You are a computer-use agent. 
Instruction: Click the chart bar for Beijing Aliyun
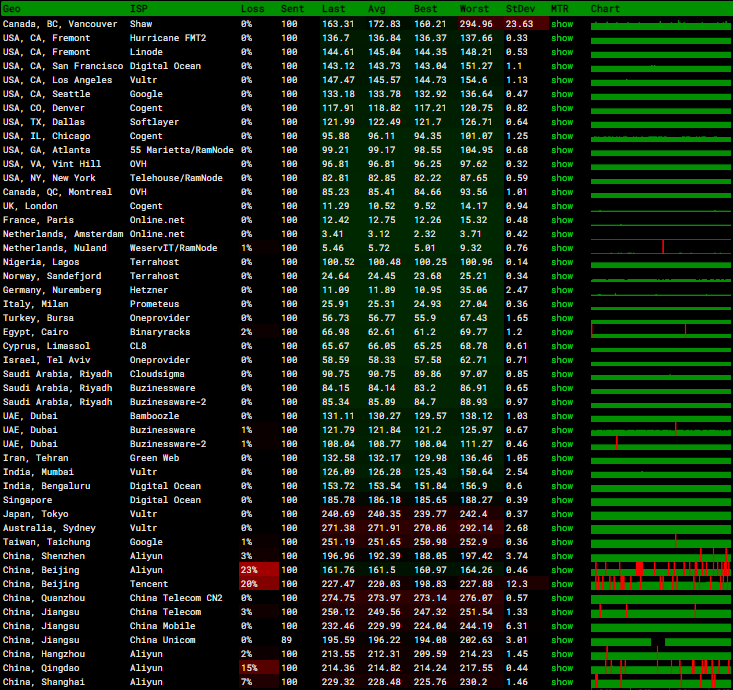[x=660, y=570]
